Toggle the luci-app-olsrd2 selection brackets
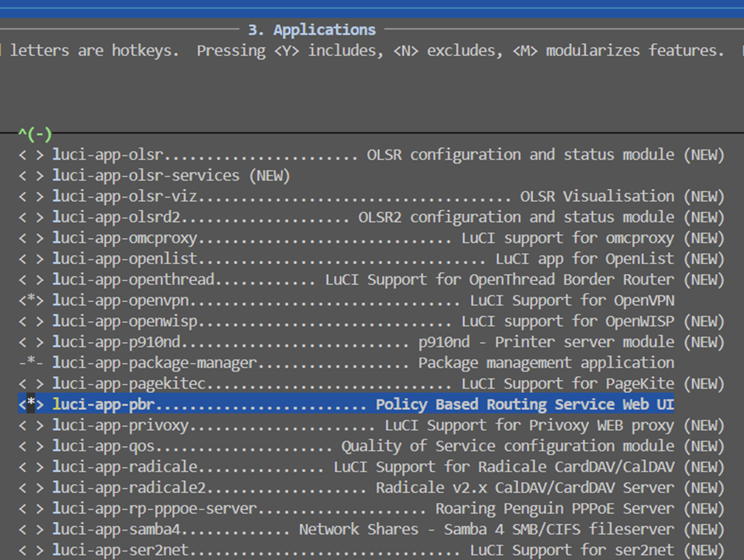This screenshot has width=744, height=560. pos(31,218)
